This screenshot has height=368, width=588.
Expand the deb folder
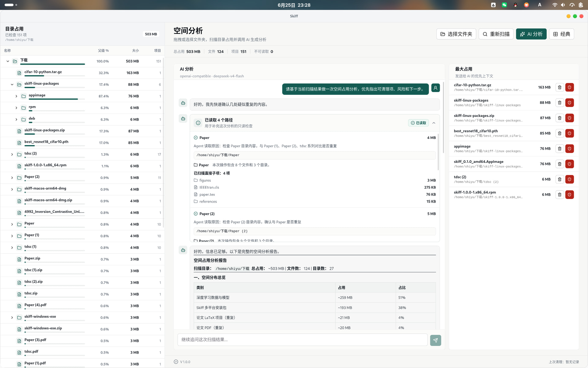click(16, 120)
